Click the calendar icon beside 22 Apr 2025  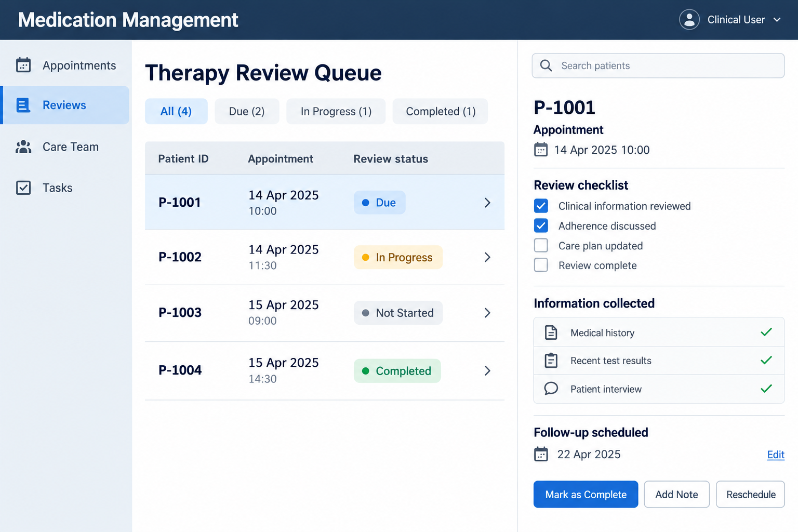(x=541, y=454)
